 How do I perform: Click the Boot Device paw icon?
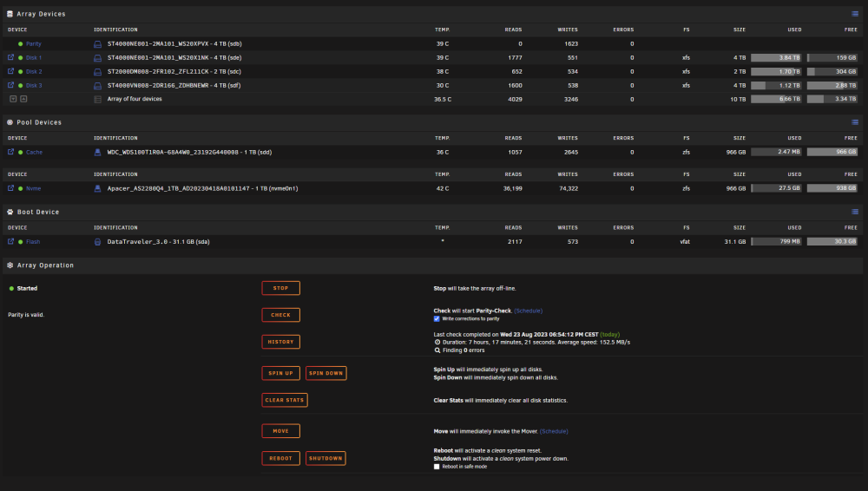(x=10, y=212)
